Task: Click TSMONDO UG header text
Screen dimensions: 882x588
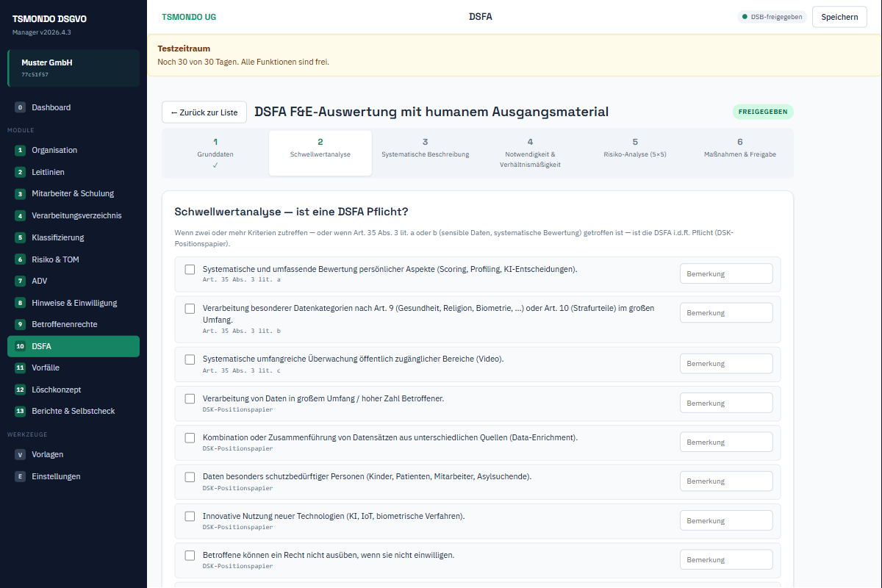Action: click(x=189, y=17)
